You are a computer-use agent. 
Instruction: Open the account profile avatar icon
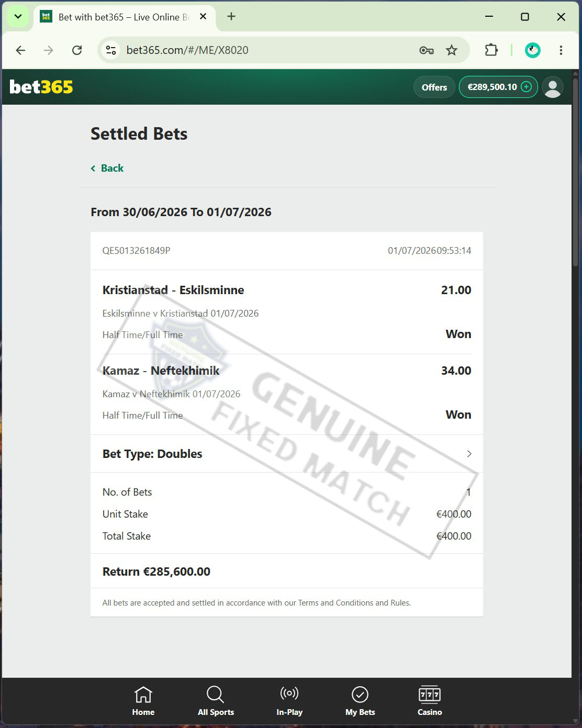553,87
